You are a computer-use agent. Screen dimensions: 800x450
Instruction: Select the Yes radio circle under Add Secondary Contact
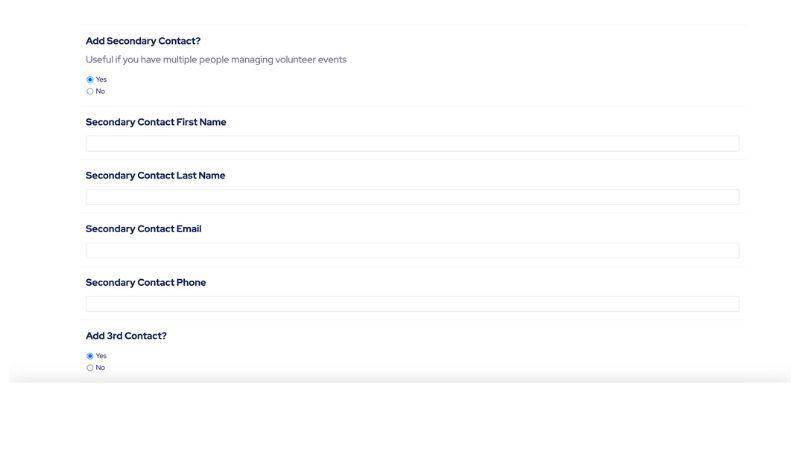[90, 80]
